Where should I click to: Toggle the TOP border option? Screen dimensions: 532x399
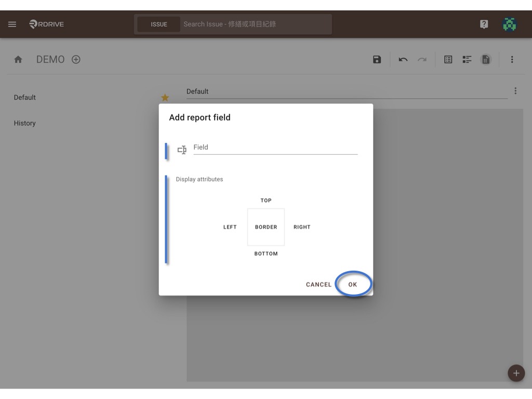266,201
